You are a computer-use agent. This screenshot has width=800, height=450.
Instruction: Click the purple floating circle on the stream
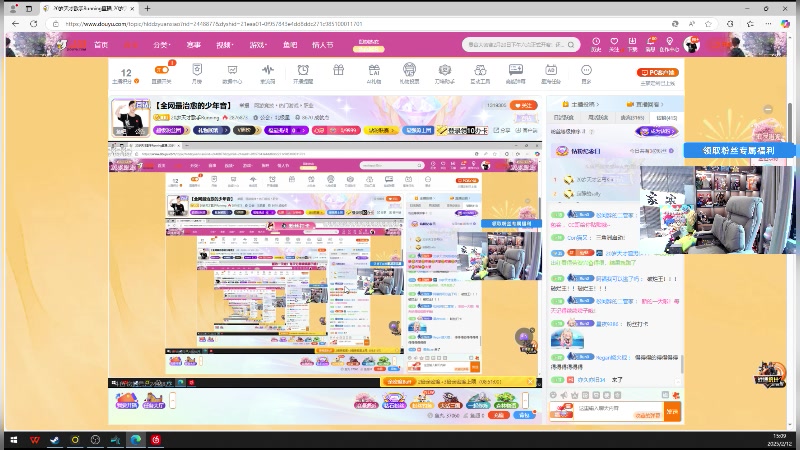[524, 337]
